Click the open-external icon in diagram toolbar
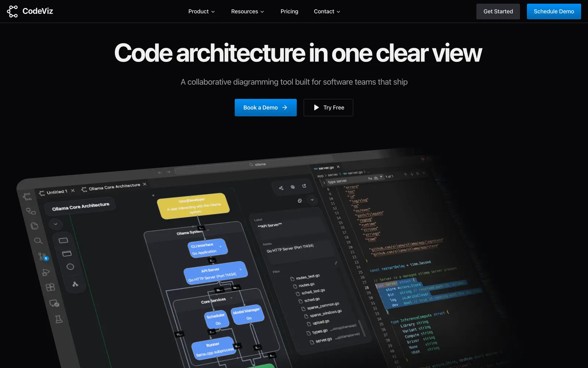The image size is (588, 368). click(x=304, y=186)
